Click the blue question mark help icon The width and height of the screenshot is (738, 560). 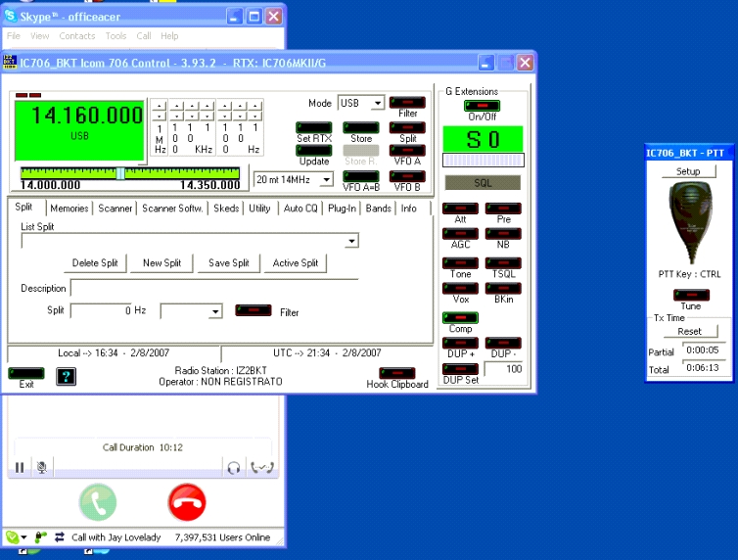pos(66,377)
